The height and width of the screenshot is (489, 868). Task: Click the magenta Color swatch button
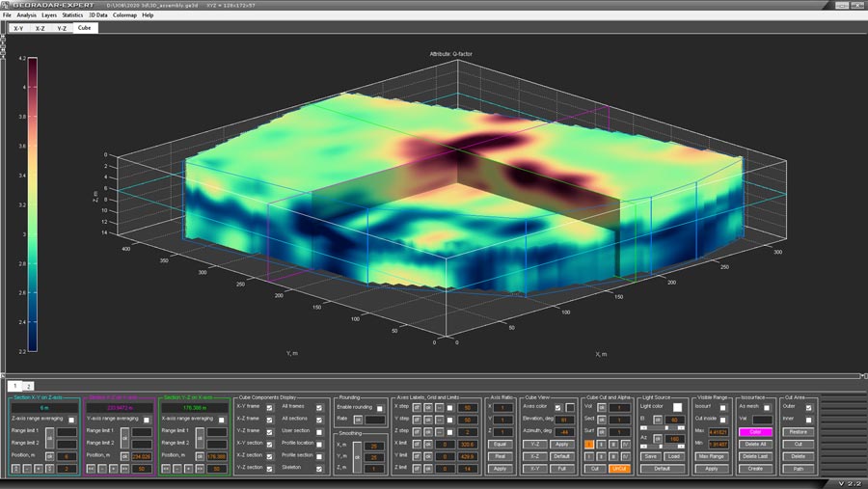(x=755, y=432)
